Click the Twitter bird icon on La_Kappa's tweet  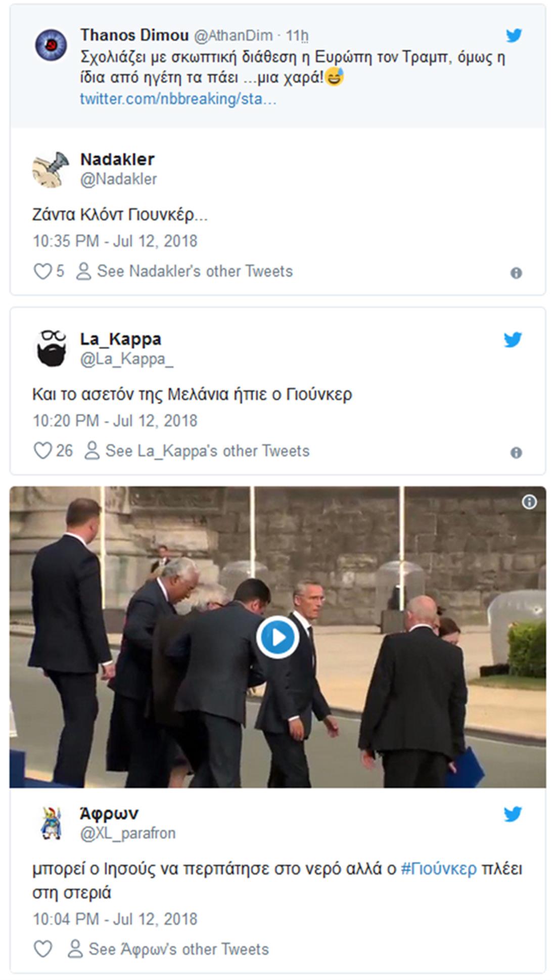pyautogui.click(x=512, y=340)
